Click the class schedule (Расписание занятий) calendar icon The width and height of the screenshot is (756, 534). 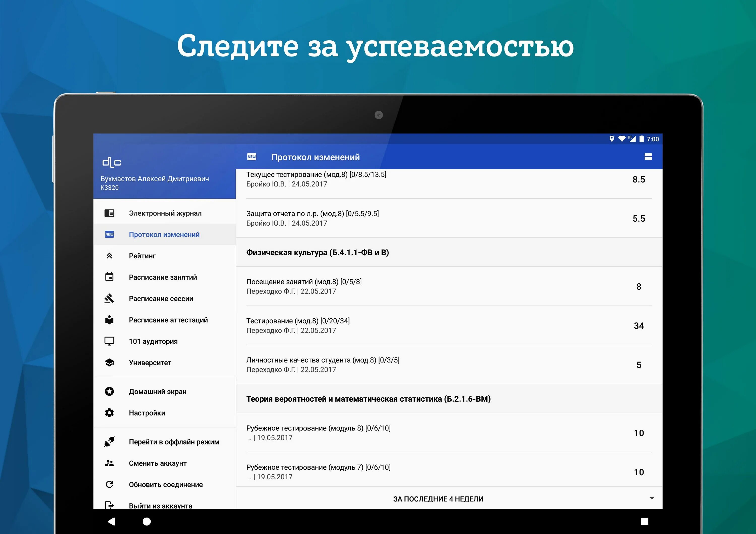pyautogui.click(x=109, y=277)
